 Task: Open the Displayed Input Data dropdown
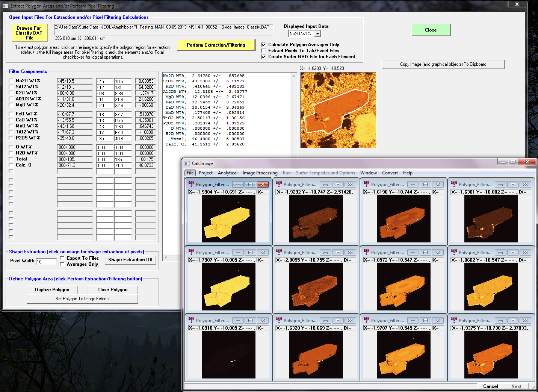click(x=317, y=34)
